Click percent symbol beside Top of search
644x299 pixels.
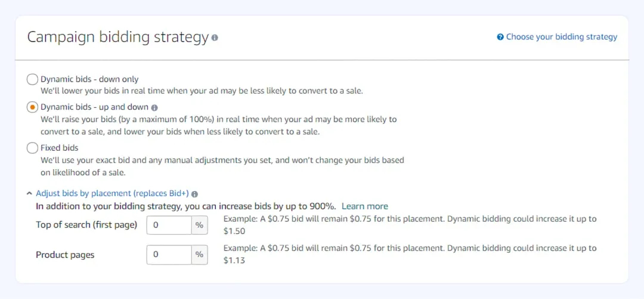(200, 225)
